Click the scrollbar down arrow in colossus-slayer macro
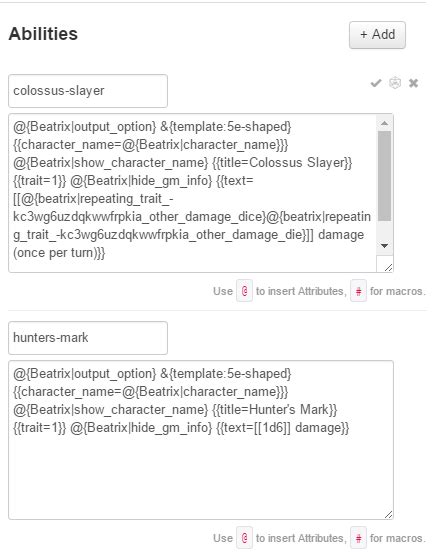The width and height of the screenshot is (441, 558). pyautogui.click(x=384, y=246)
